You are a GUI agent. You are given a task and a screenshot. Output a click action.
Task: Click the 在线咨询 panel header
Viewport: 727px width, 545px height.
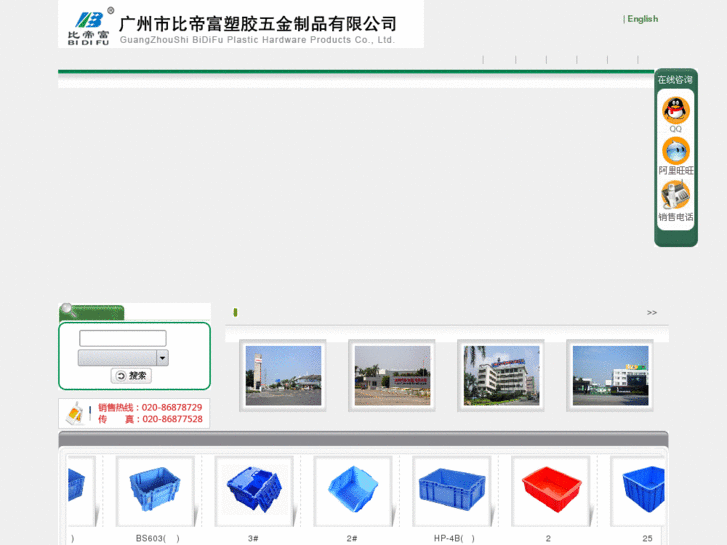[675, 80]
